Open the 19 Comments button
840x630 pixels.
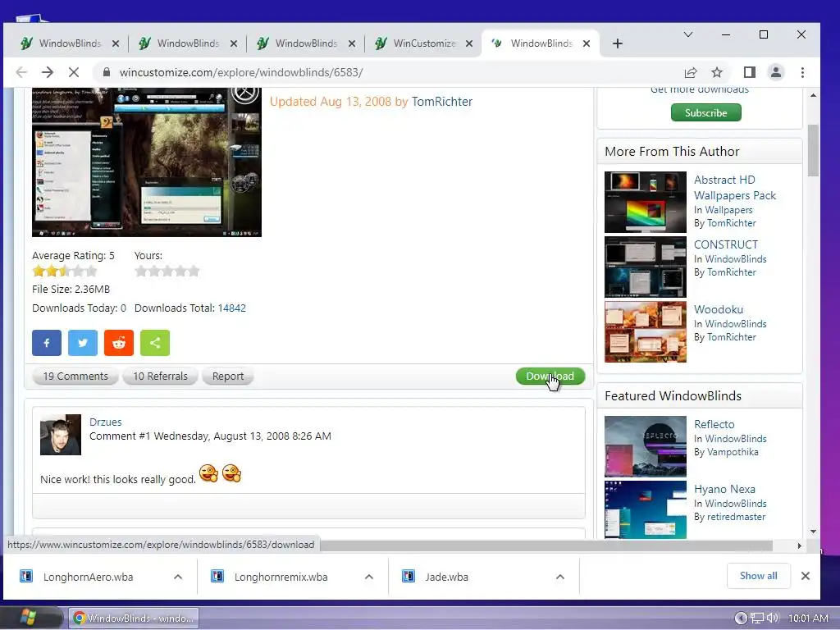75,376
